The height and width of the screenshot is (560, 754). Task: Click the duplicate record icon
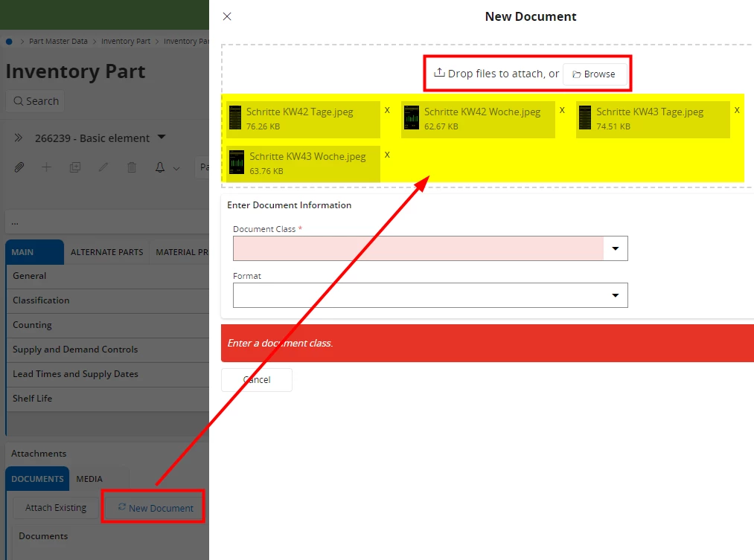pyautogui.click(x=75, y=167)
